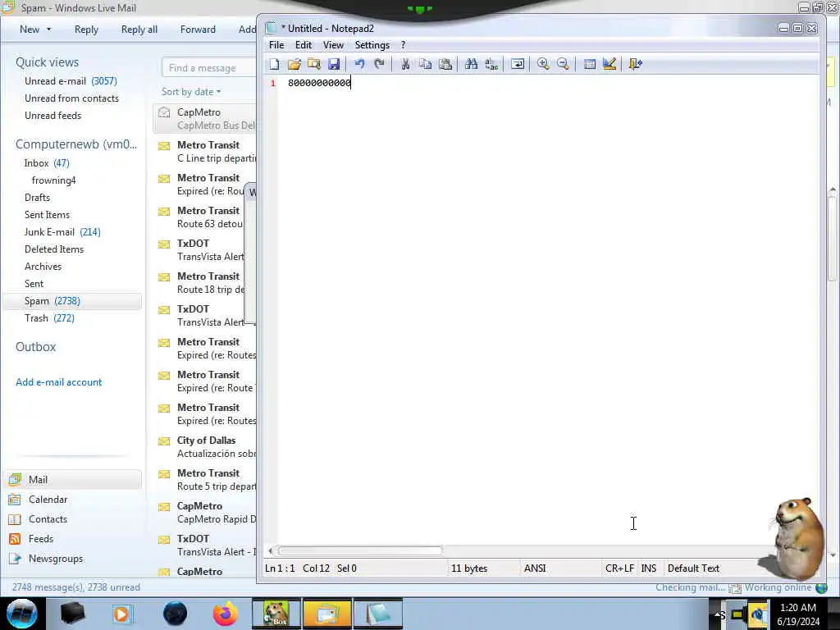Click the taskbar clock showing 1:20 AM
This screenshot has width=840, height=630.
click(x=798, y=614)
